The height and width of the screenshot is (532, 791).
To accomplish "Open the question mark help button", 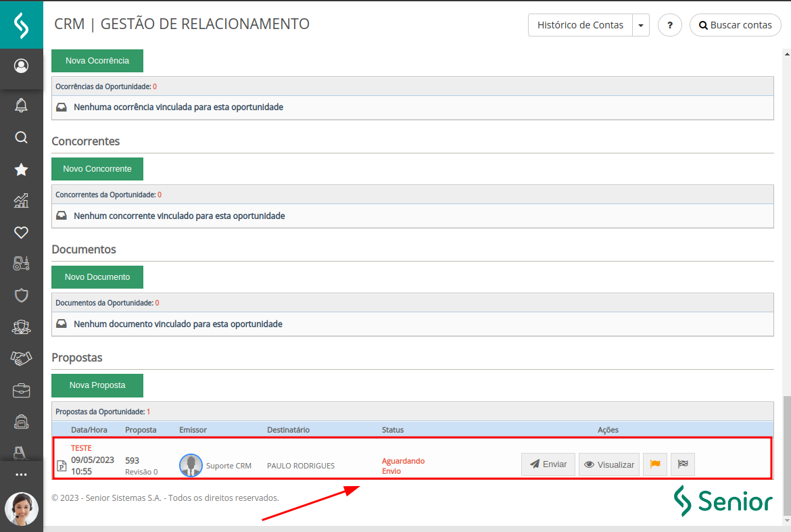I will 670,25.
